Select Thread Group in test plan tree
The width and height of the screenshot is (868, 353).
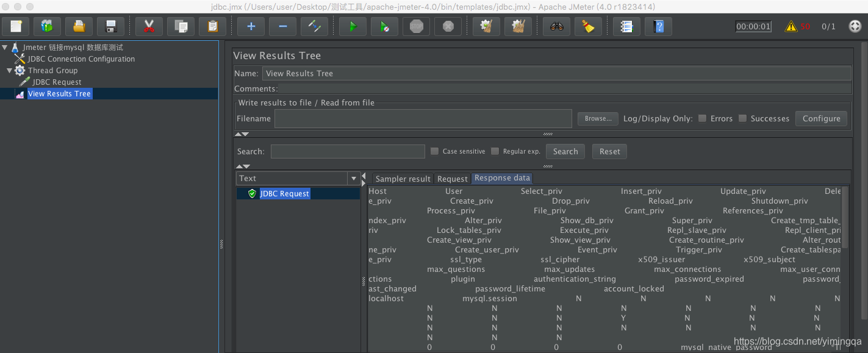pos(52,71)
